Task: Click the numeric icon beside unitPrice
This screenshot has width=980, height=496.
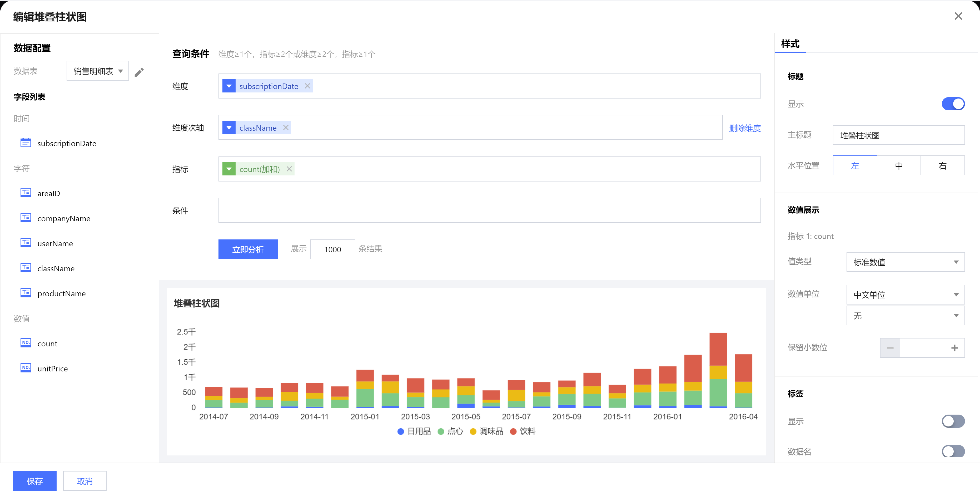Action: point(26,368)
